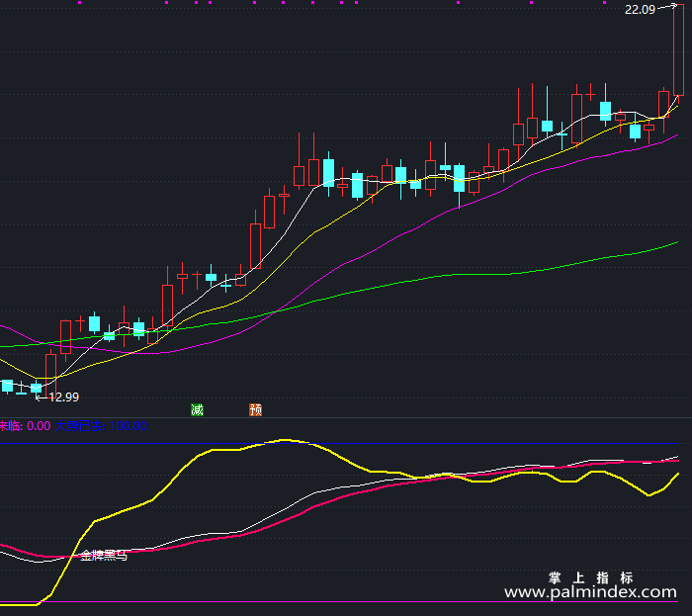Viewport: 692px width, 616px height.
Task: Click the 大势已去: 100.00 indicator value
Action: click(x=101, y=426)
